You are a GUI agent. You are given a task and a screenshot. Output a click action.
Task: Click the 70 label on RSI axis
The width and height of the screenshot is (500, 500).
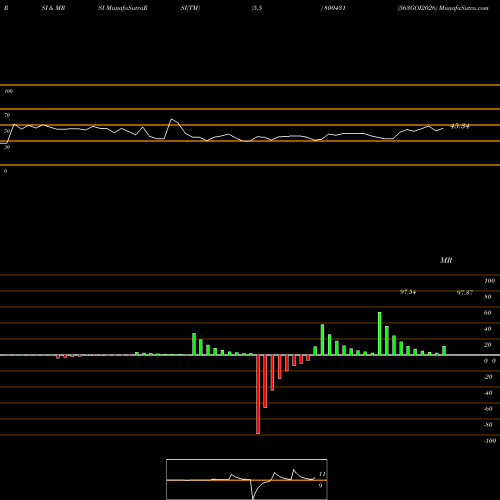[7, 115]
